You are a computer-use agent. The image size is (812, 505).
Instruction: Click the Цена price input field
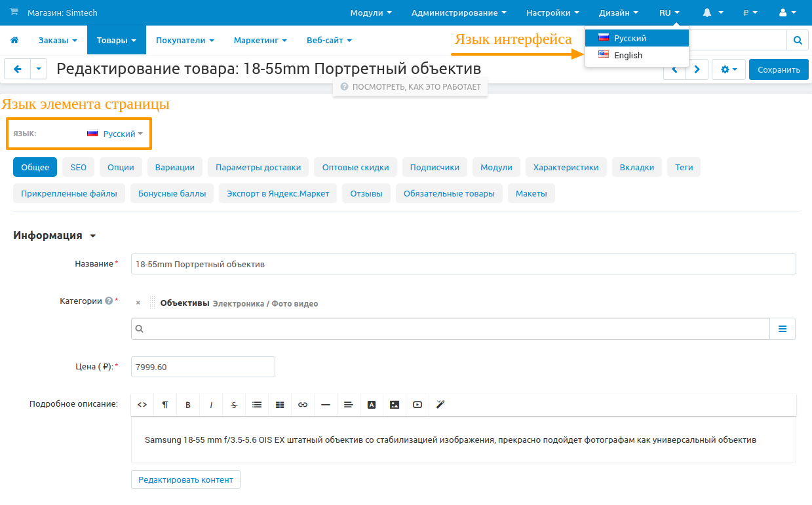click(203, 367)
